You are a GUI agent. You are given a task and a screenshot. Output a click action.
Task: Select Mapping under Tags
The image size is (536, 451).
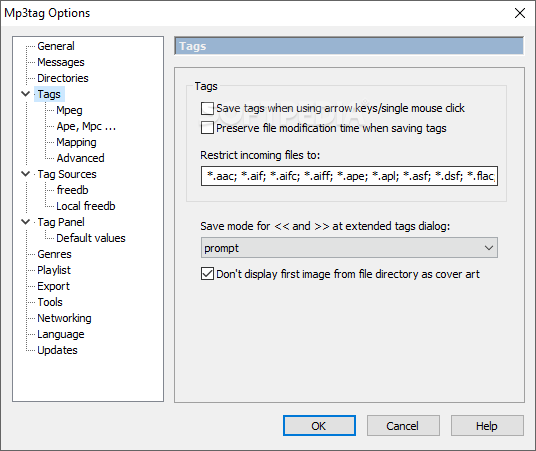point(76,142)
